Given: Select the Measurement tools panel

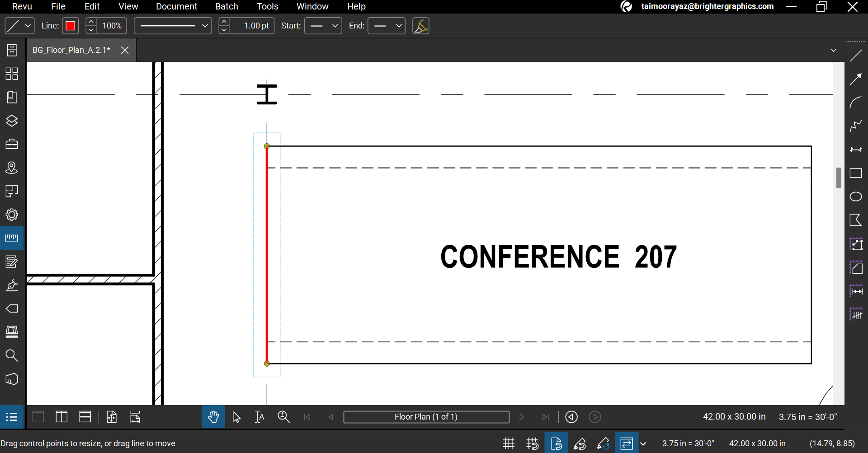Looking at the screenshot, I should [11, 238].
